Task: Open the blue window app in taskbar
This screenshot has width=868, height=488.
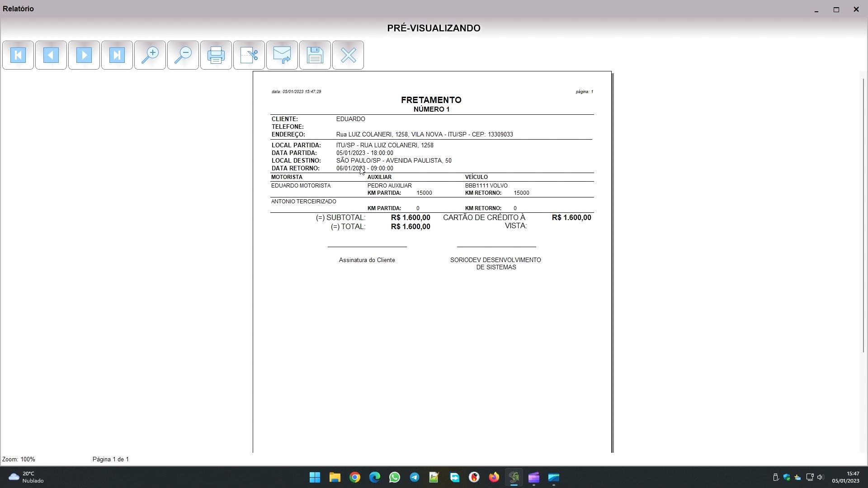Action: coord(554,477)
